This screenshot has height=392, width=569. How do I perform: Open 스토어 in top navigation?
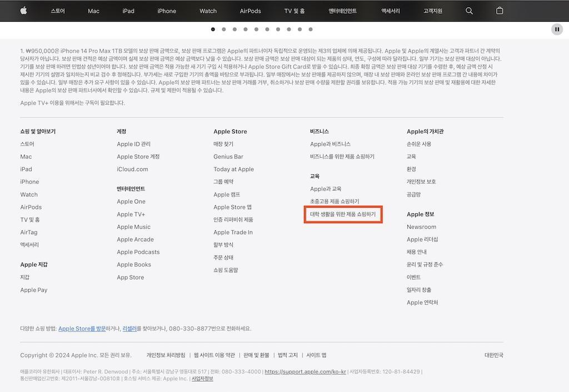[x=58, y=11]
